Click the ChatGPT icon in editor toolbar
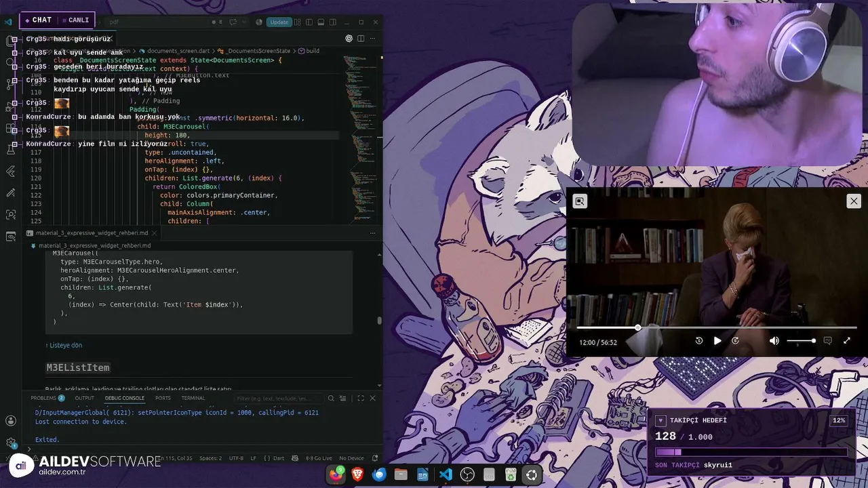Viewport: 868px width, 488px height. (x=349, y=39)
